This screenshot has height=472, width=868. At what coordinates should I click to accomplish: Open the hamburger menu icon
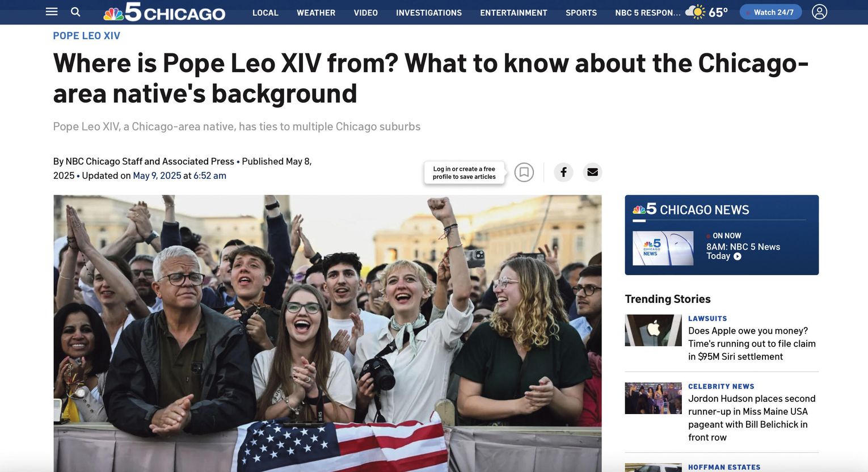[x=52, y=12]
